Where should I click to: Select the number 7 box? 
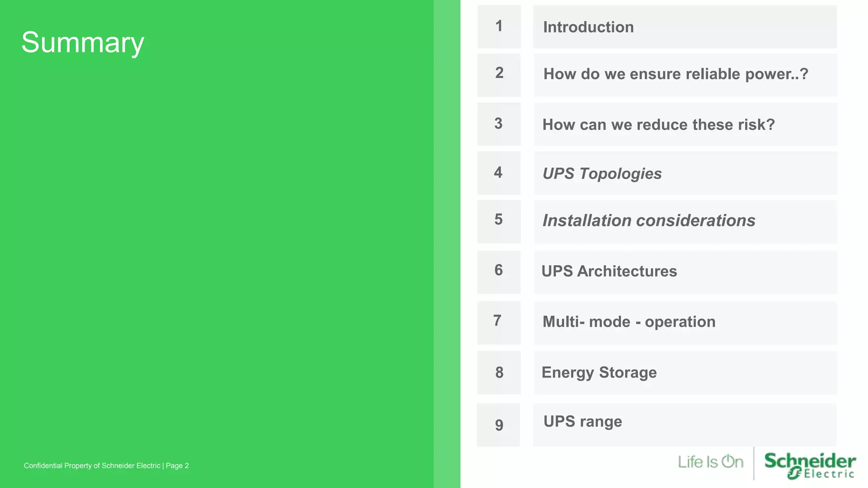tap(499, 322)
